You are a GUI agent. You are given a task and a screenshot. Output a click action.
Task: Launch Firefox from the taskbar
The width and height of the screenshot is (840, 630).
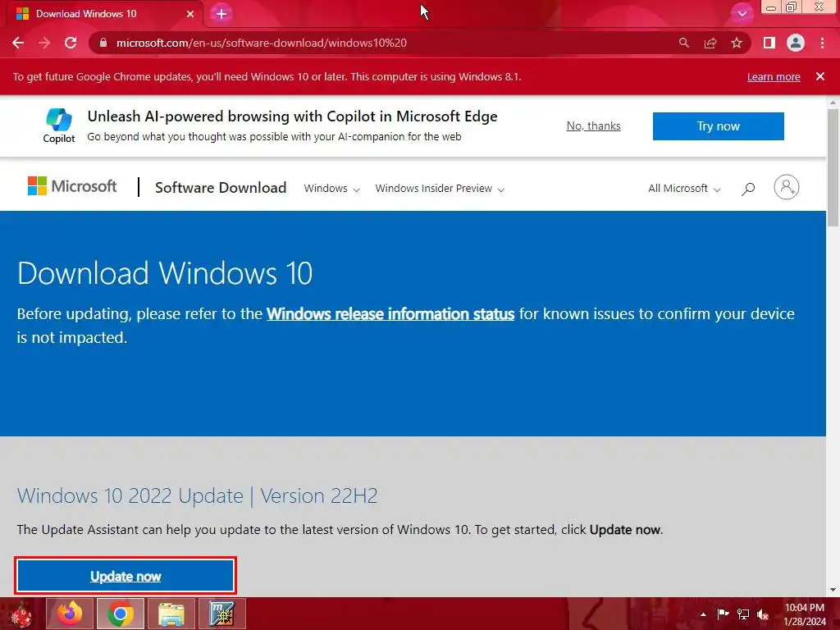click(71, 614)
